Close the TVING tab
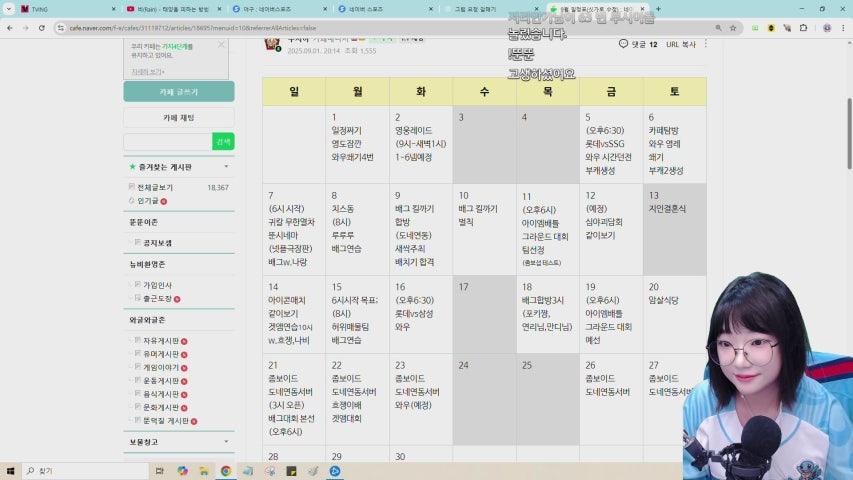Viewport: 853px width, 480px height. (113, 9)
